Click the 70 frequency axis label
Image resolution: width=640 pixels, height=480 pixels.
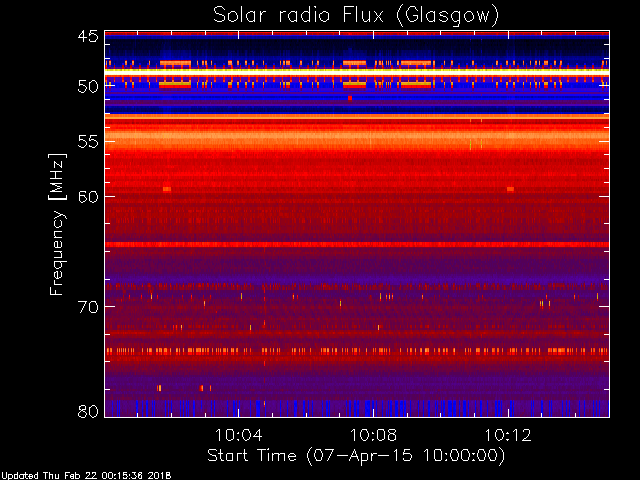(x=88, y=307)
